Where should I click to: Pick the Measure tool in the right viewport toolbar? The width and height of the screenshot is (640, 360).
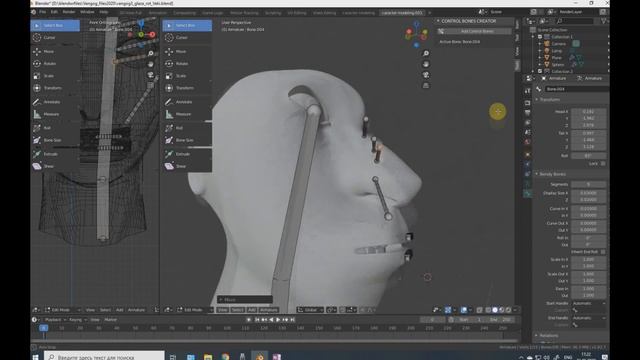click(187, 114)
